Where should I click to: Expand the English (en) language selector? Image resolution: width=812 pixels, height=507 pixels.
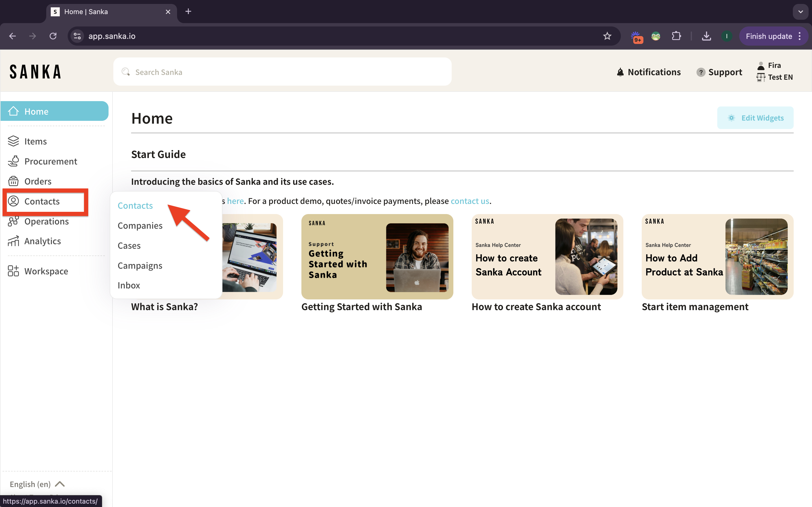click(37, 484)
